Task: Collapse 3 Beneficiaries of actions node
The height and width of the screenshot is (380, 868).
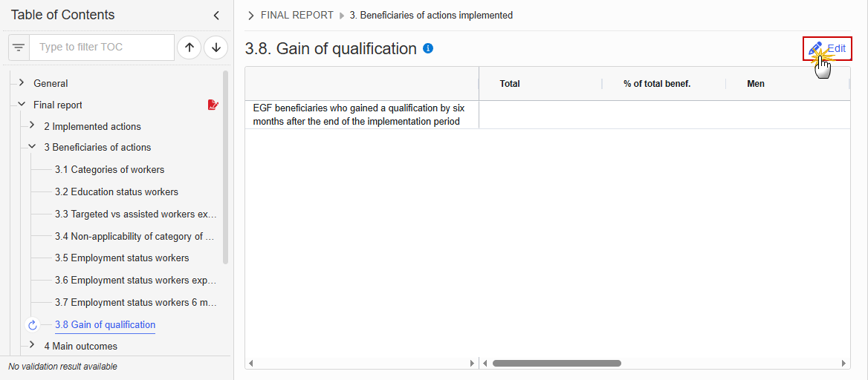Action: click(32, 147)
